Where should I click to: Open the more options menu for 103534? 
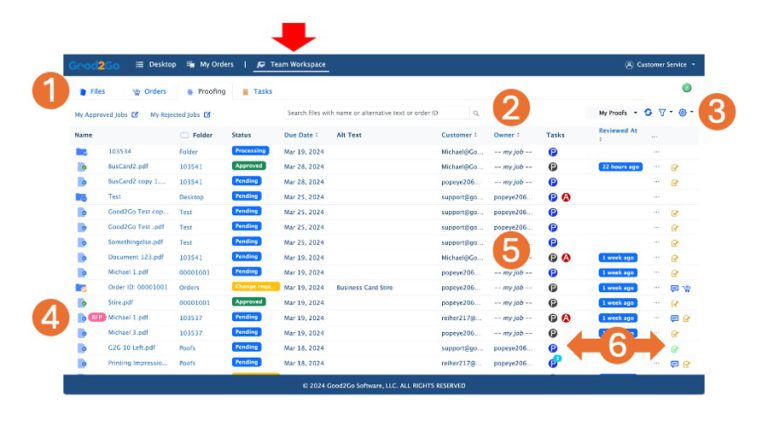point(656,151)
